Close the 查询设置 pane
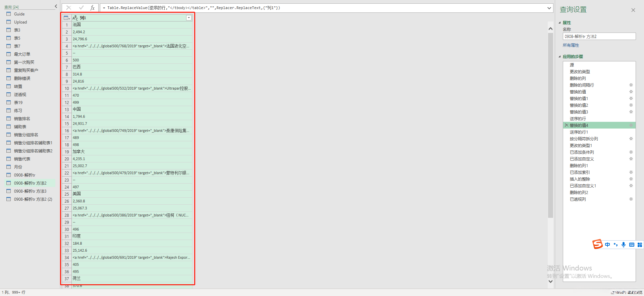The width and height of the screenshot is (644, 296). pos(633,10)
